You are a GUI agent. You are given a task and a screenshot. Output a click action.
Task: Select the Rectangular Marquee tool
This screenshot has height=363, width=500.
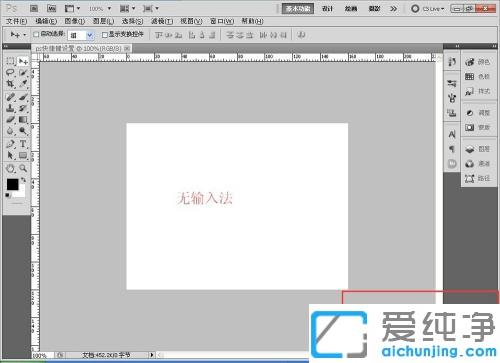(x=10, y=61)
